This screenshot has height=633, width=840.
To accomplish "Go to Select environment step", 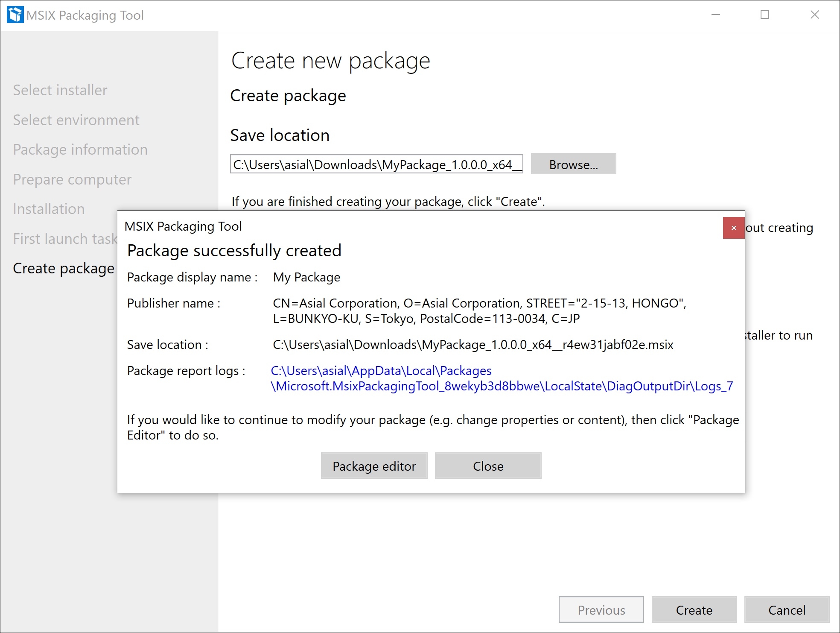I will (76, 120).
